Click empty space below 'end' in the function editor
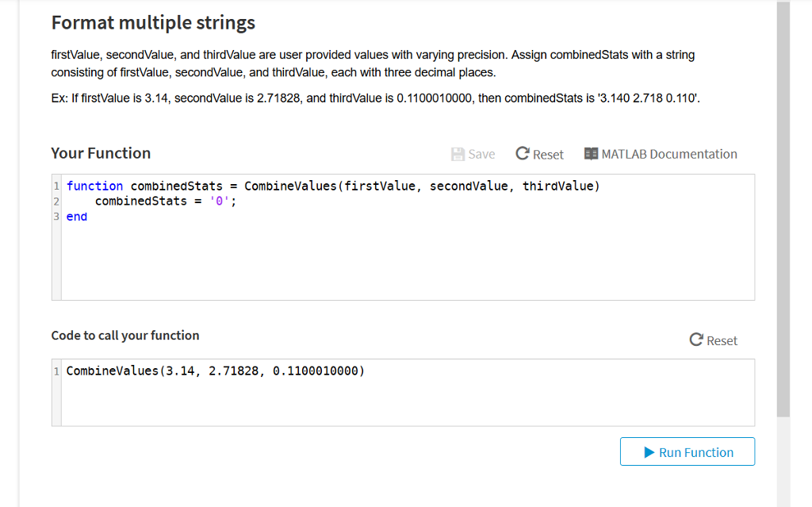Image resolution: width=812 pixels, height=507 pixels. point(396,262)
